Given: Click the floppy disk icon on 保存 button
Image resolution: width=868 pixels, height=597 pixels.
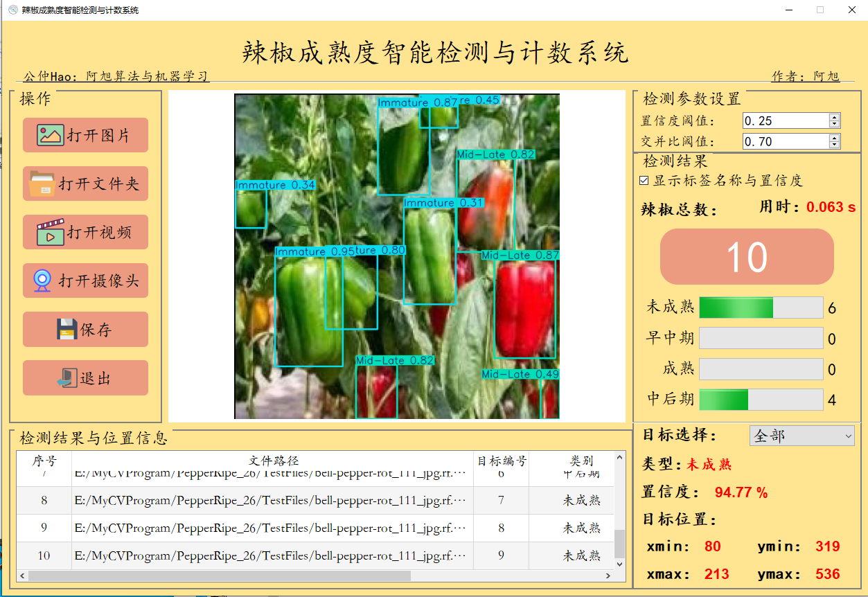Looking at the screenshot, I should click(67, 329).
